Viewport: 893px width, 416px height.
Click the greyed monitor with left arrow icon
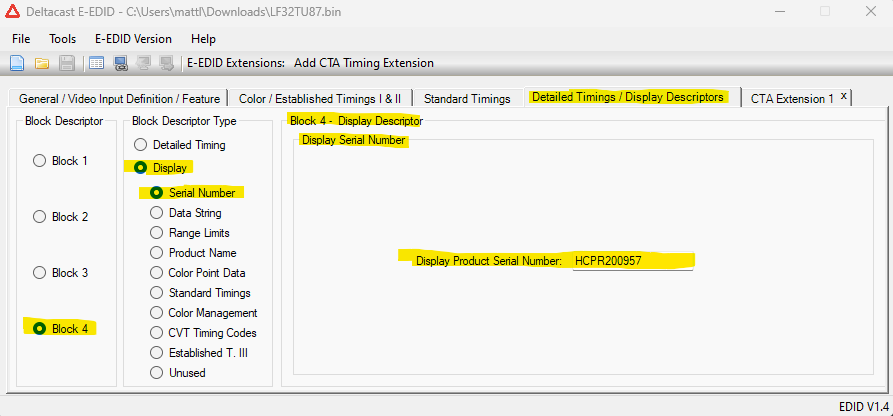143,63
